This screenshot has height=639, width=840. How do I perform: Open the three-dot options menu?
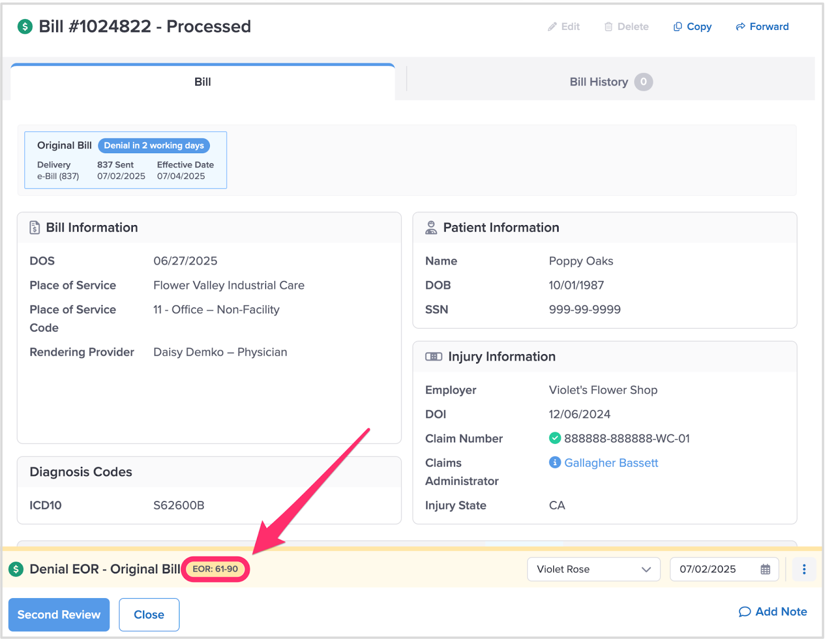(x=804, y=569)
